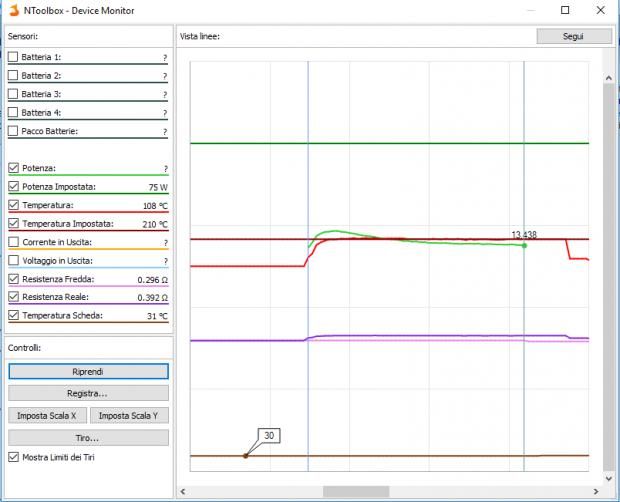The image size is (620, 502).
Task: Uncheck the Potenza sensor
Action: coord(13,168)
